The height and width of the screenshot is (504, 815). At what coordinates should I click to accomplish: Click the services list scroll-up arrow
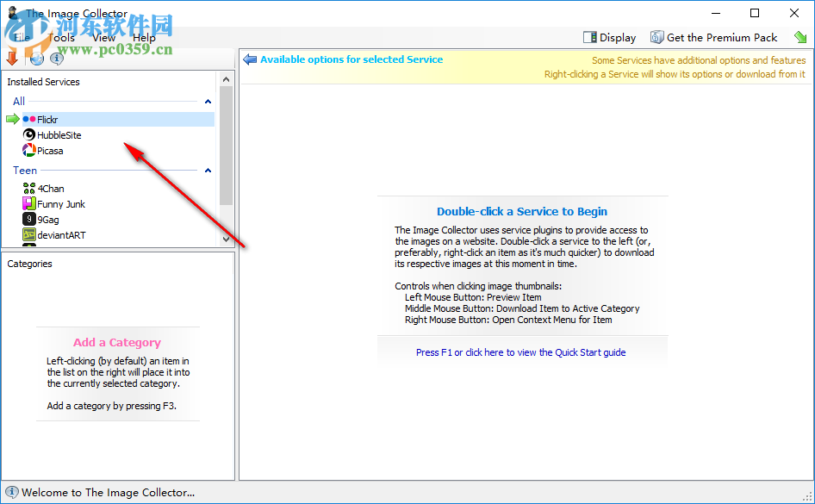pyautogui.click(x=226, y=79)
